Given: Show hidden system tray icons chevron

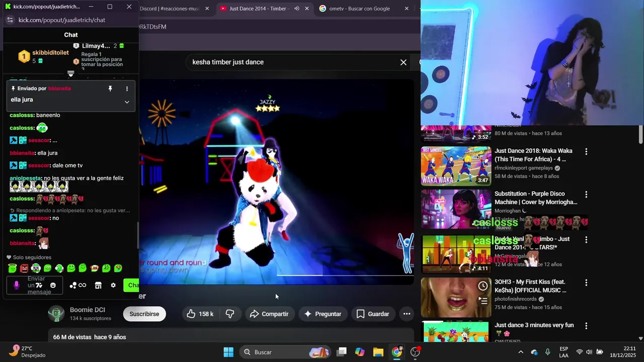Looking at the screenshot, I should tap(521, 352).
